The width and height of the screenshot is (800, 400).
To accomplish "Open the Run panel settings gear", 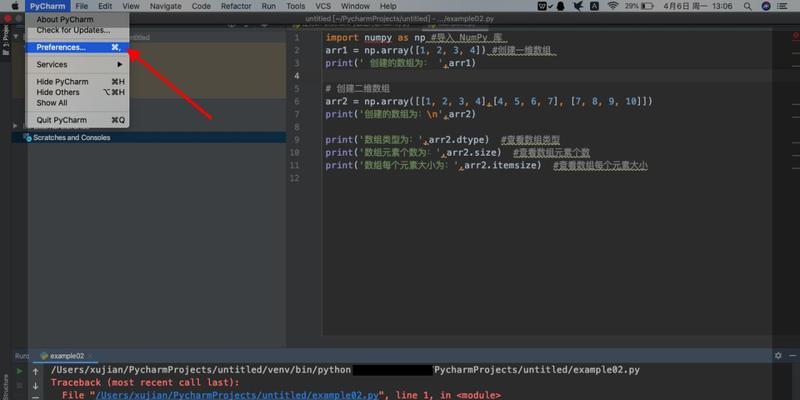I will tap(778, 356).
